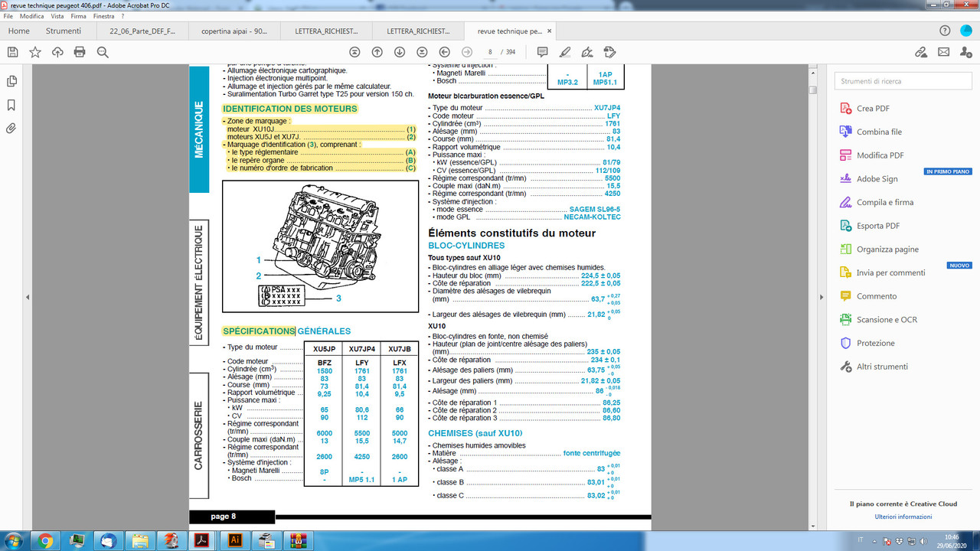Open the user account avatar
The width and height of the screenshot is (980, 551).
tap(965, 31)
